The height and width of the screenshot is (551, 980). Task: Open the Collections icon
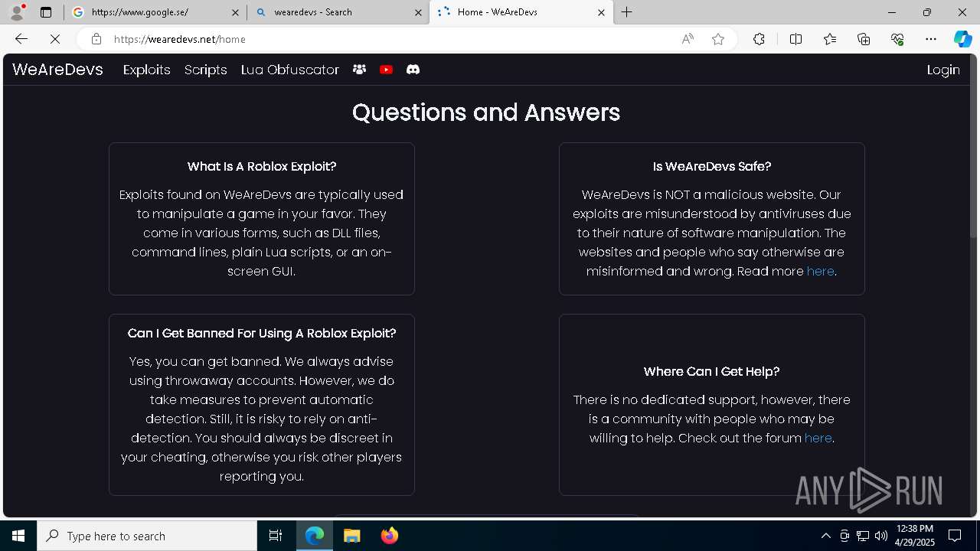coord(864,39)
